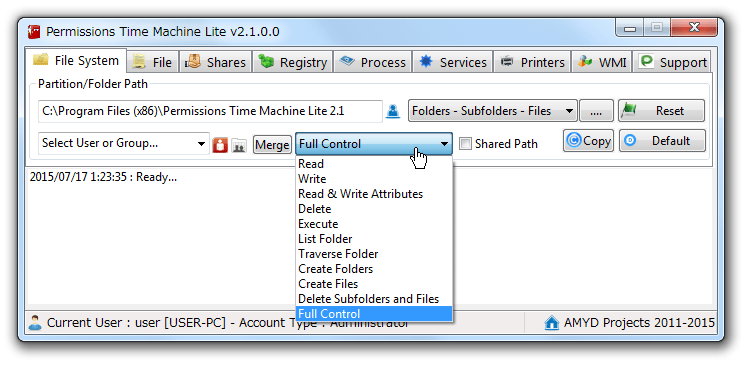This screenshot has width=746, height=365.
Task: Choose Write from the permission list
Action: tap(373, 179)
